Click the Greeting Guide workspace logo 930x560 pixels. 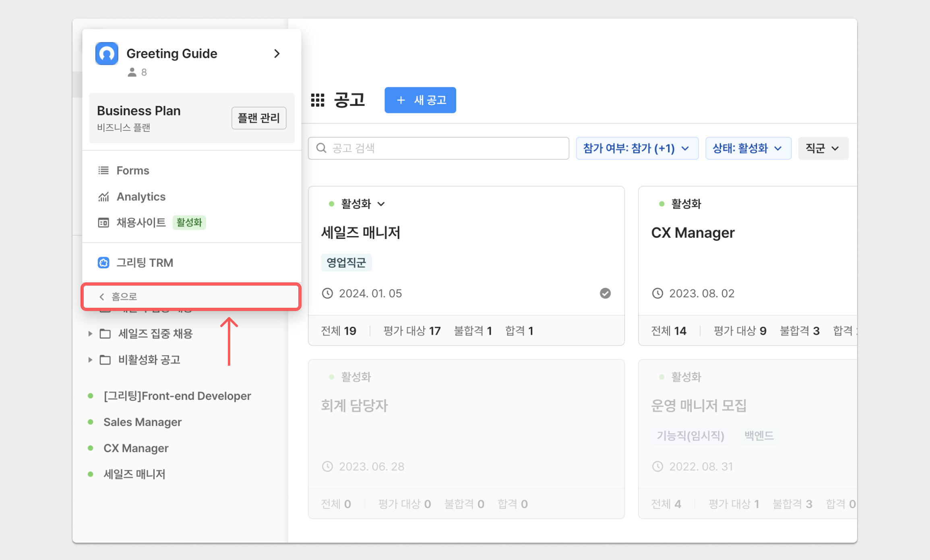coord(107,53)
